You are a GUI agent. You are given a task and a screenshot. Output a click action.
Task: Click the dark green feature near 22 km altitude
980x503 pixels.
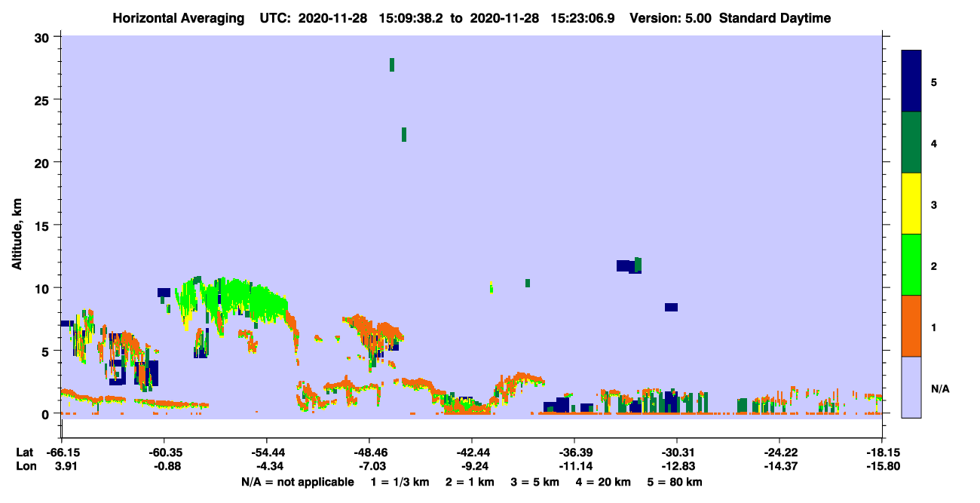[x=404, y=135]
